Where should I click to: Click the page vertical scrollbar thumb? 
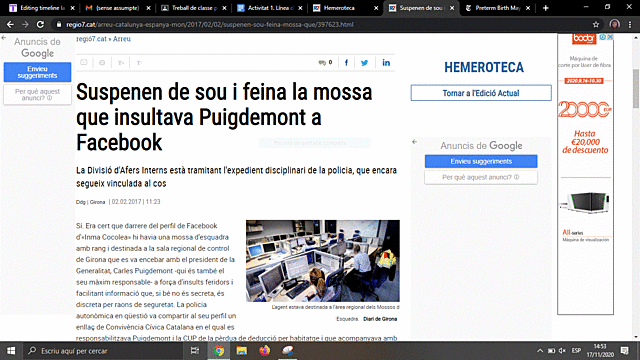click(x=636, y=89)
